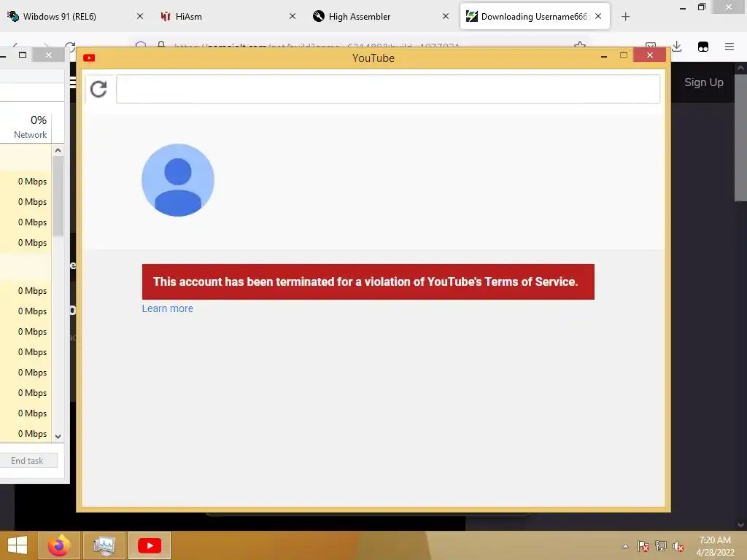The width and height of the screenshot is (747, 560).
Task: Click the default profile avatar
Action: click(178, 180)
